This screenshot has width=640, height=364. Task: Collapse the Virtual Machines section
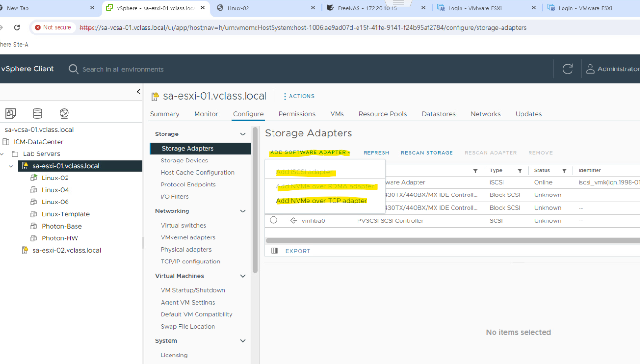pyautogui.click(x=243, y=276)
